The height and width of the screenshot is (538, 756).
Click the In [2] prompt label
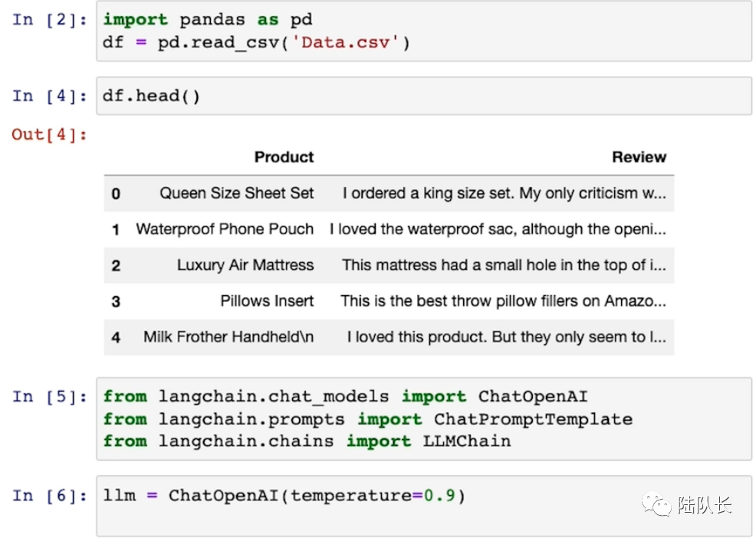(50, 20)
